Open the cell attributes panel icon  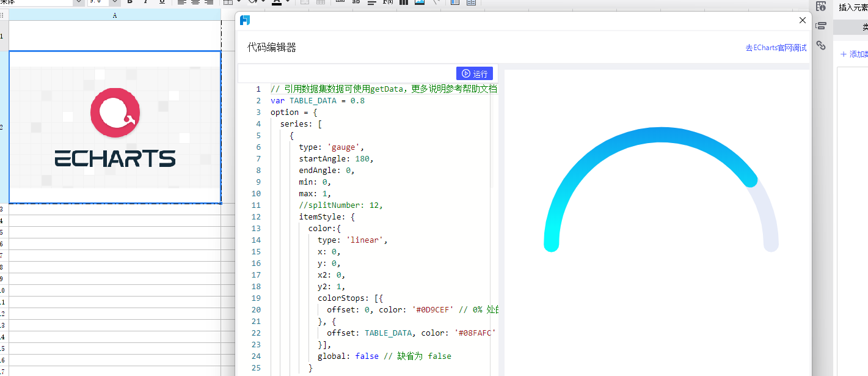[821, 6]
